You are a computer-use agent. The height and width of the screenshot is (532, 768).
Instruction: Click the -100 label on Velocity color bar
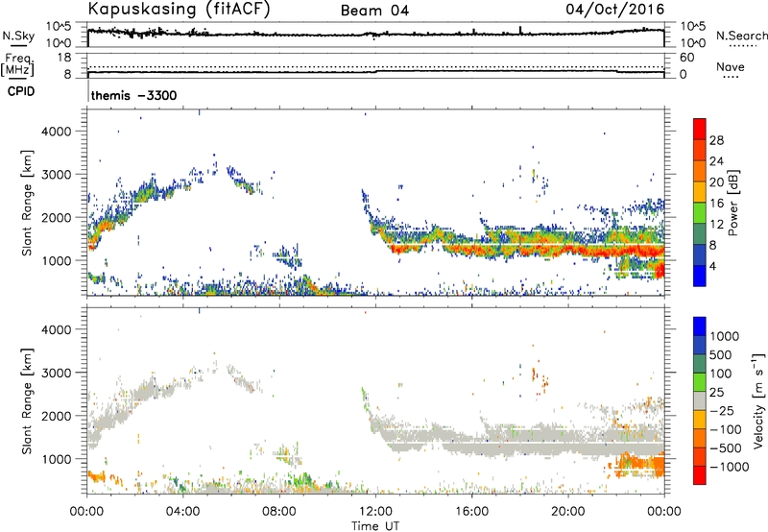tap(726, 429)
